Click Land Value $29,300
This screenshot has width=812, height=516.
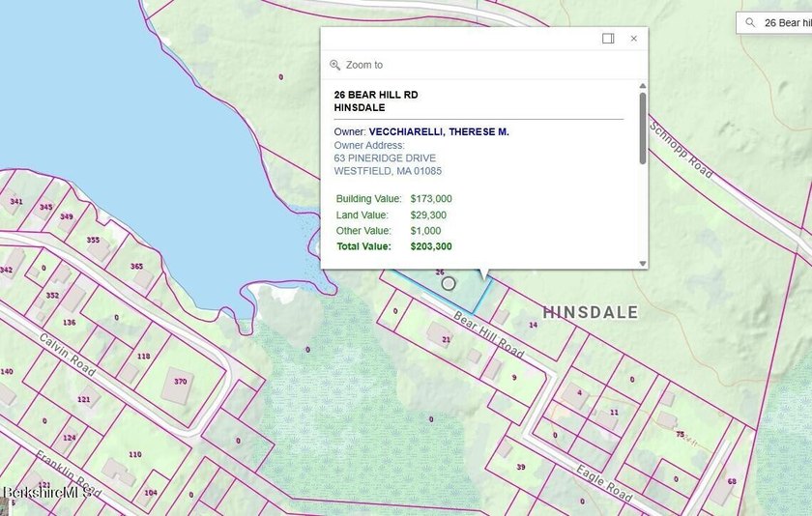(391, 215)
